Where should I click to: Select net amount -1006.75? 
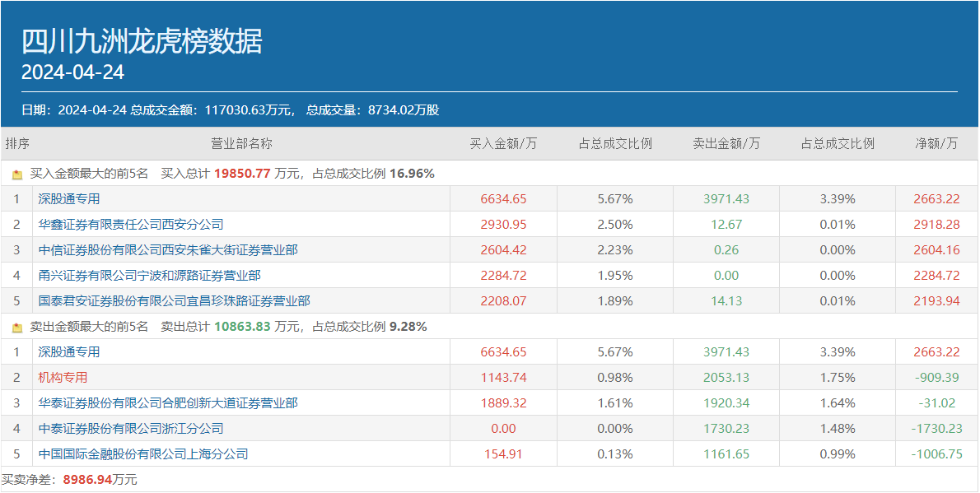[936, 454]
